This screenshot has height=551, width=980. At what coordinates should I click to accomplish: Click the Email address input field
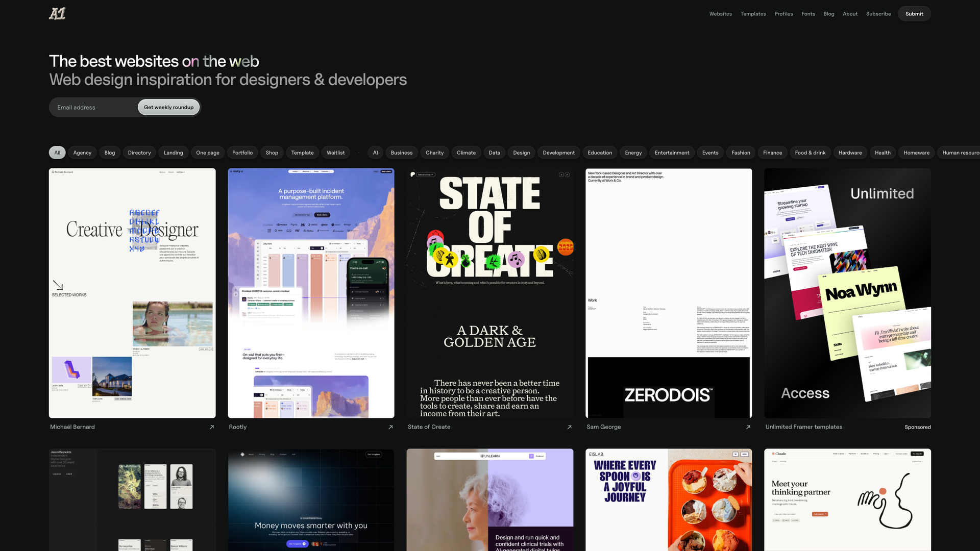[x=92, y=107]
